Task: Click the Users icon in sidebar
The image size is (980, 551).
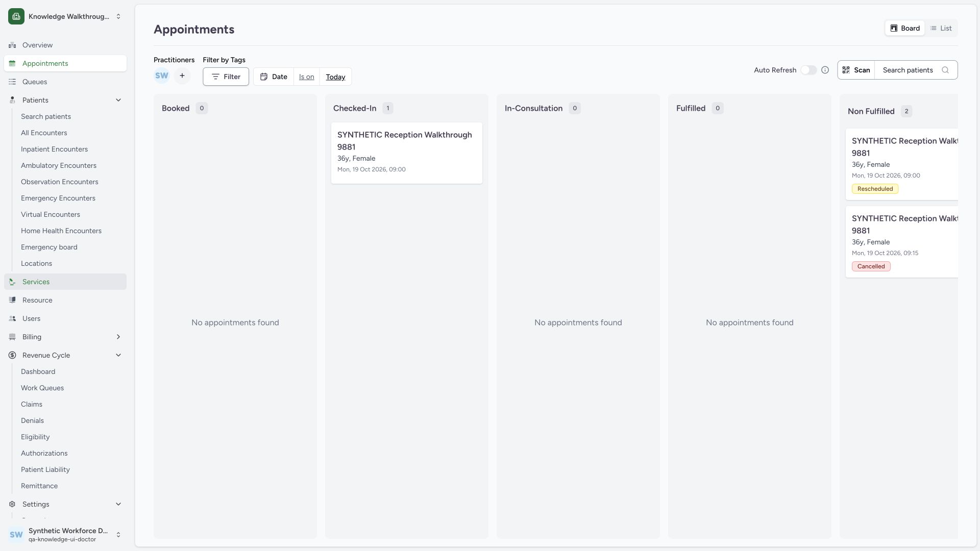Action: click(x=12, y=318)
